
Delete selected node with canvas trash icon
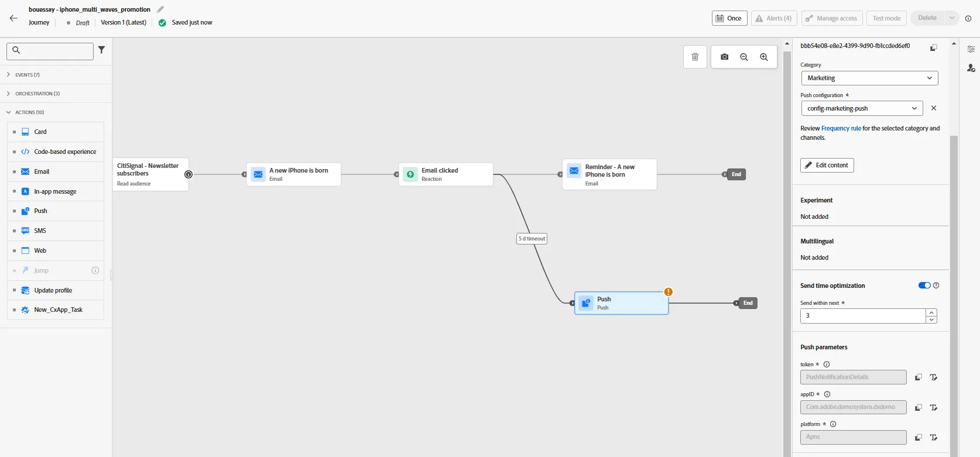pos(695,57)
